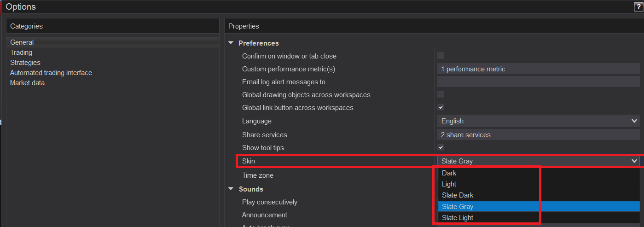Uncheck the Show tool tips checkbox

pyautogui.click(x=441, y=147)
